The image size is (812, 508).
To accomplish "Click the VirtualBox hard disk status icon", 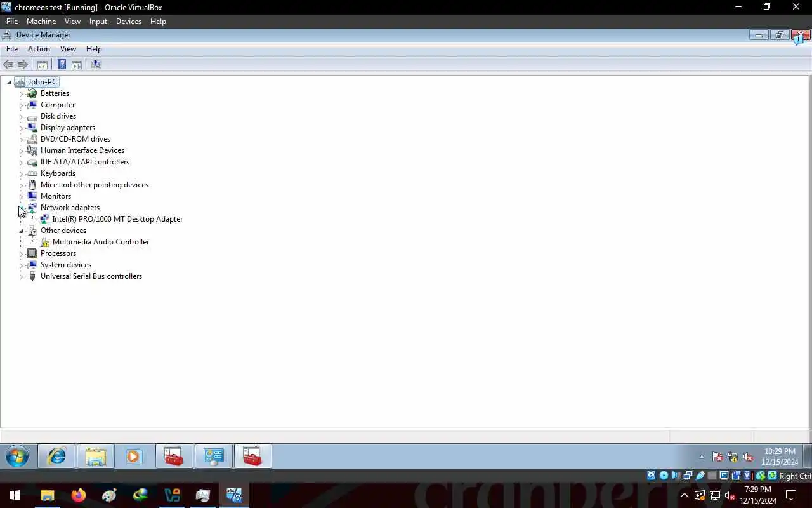I will coord(651,476).
